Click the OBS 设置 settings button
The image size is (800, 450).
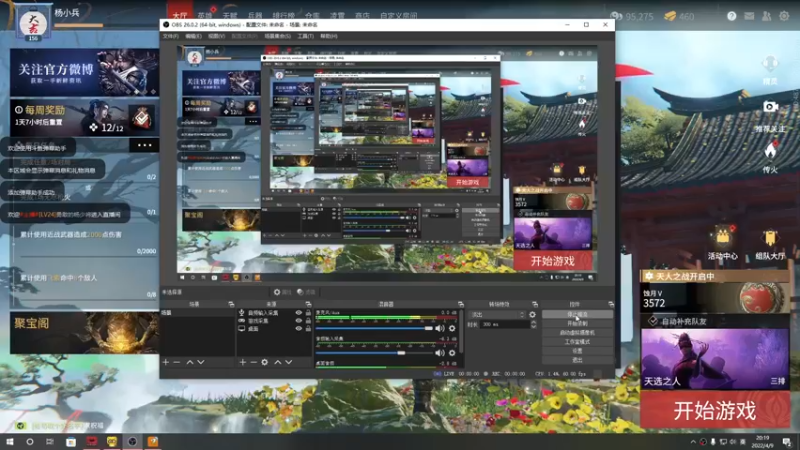pos(577,351)
